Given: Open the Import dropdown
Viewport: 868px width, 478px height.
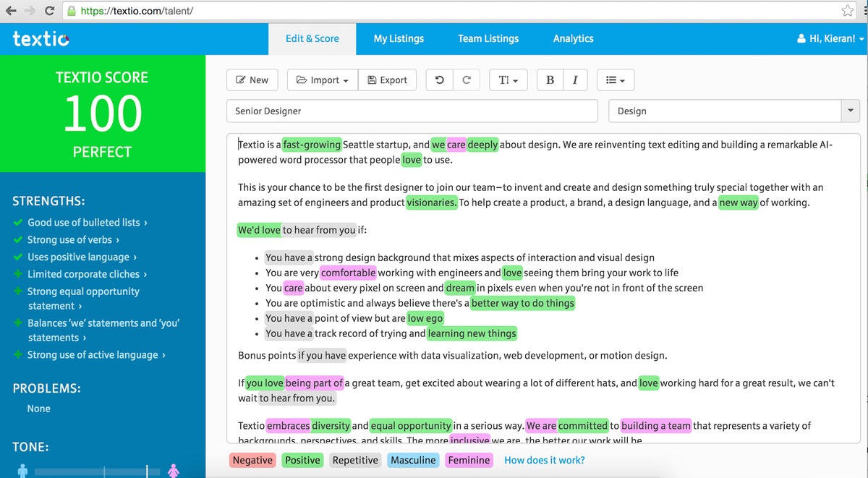Looking at the screenshot, I should click(323, 80).
